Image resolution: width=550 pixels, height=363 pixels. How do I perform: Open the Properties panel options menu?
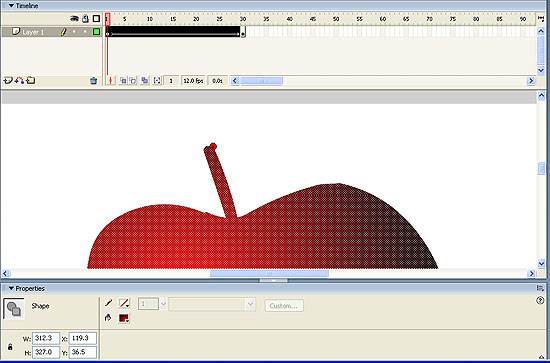540,288
